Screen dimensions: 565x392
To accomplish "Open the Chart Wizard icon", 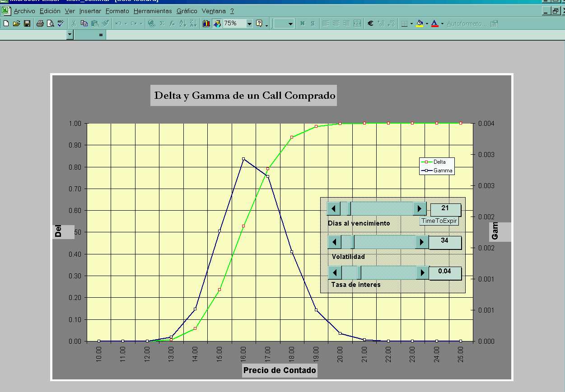I will pos(206,23).
